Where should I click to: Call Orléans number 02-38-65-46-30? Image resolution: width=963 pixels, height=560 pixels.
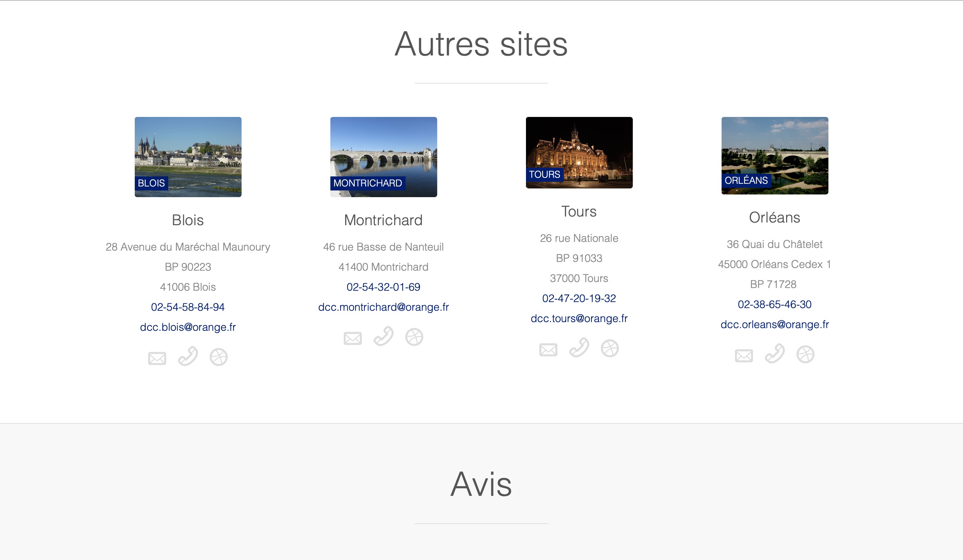click(775, 304)
